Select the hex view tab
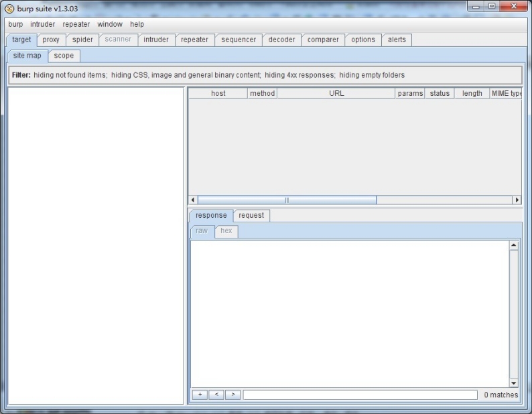Image resolution: width=532 pixels, height=414 pixels. [226, 231]
